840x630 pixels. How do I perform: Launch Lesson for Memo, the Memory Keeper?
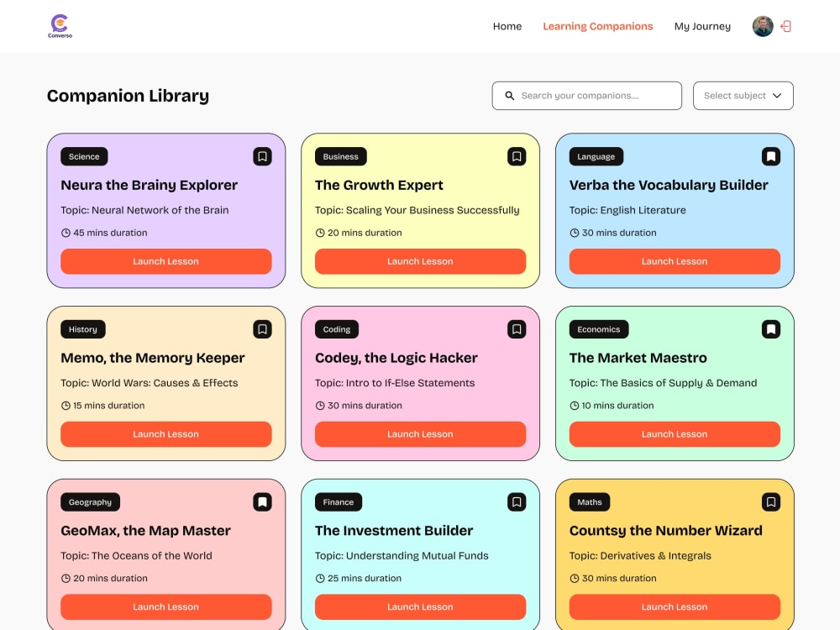point(166,434)
